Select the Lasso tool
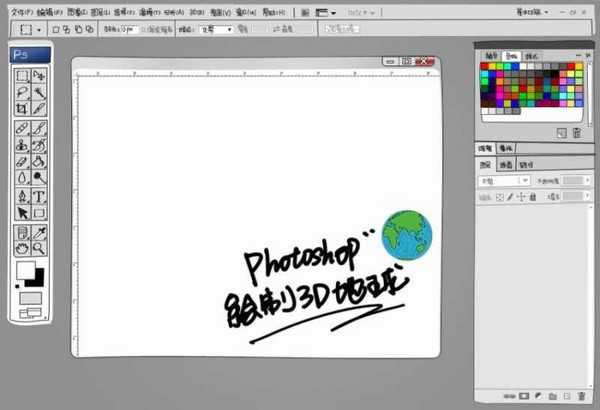Viewport: 600px width, 410px height. click(21, 91)
